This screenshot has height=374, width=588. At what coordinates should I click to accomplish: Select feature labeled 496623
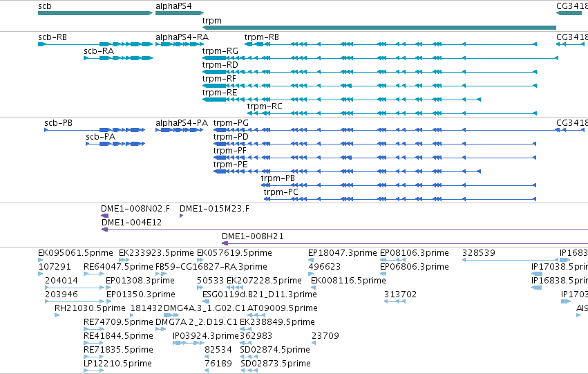(325, 267)
